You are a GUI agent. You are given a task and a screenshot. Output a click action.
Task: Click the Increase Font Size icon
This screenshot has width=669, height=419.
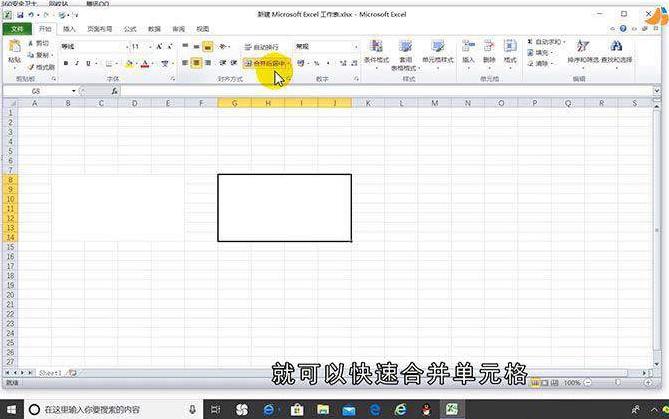click(159, 46)
